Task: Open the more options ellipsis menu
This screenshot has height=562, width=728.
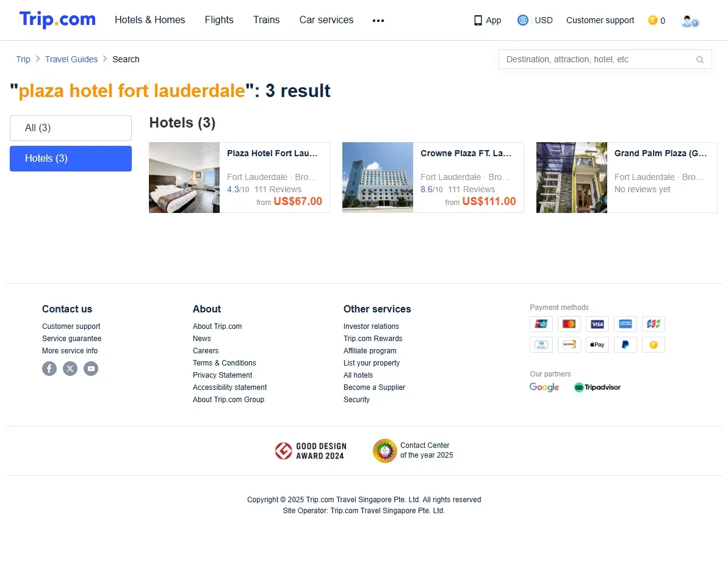Action: 378,20
